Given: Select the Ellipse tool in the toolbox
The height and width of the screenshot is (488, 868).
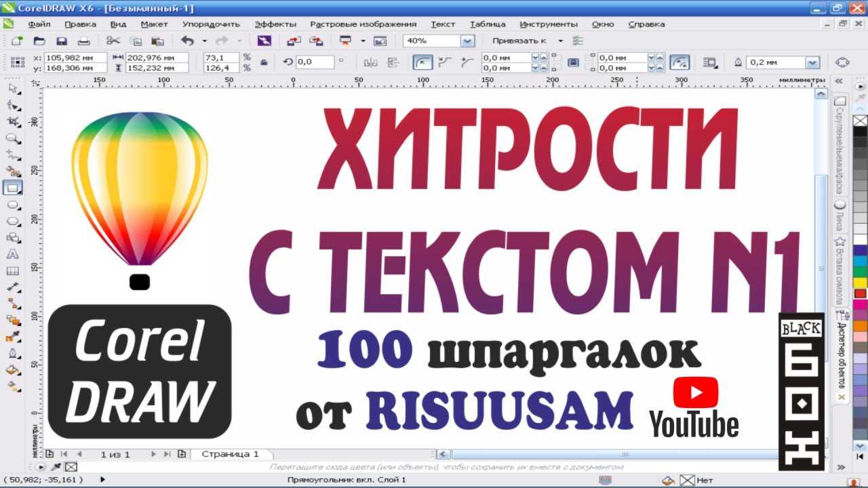Looking at the screenshot, I should pyautogui.click(x=13, y=205).
